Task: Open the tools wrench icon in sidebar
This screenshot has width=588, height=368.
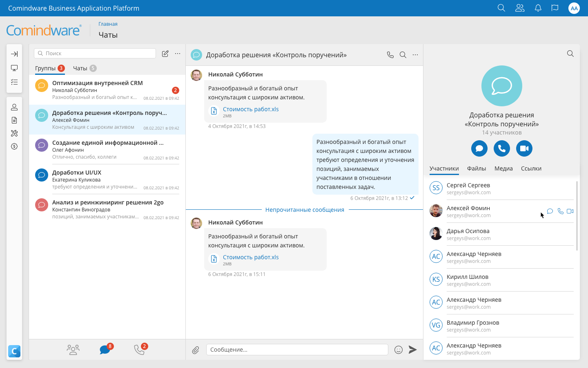Action: tap(14, 133)
